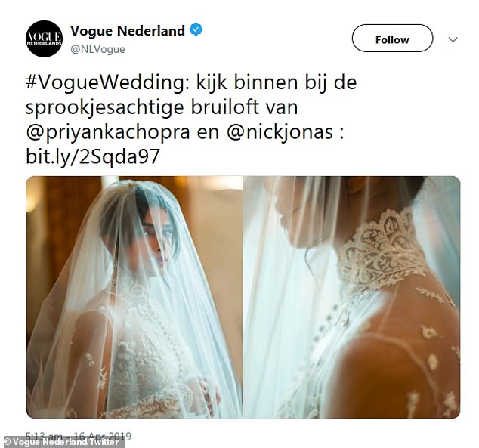The height and width of the screenshot is (448, 479).
Task: View the lace collar close-up photo
Action: [351, 297]
